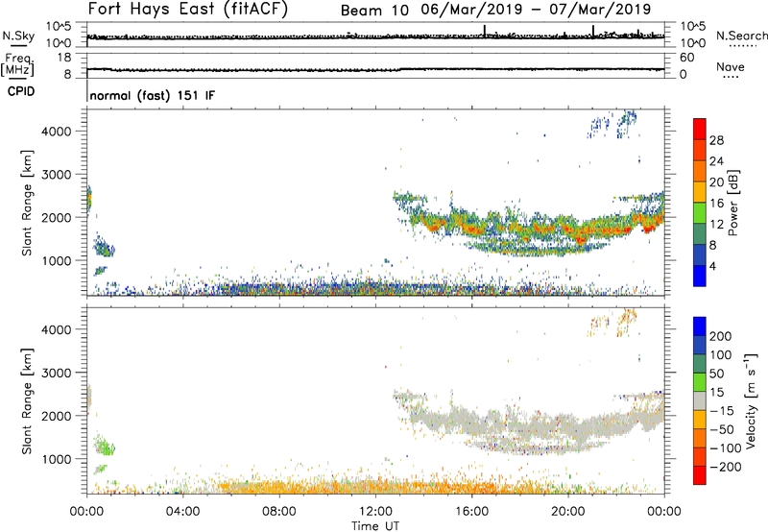Click the "4000" tick of the power panel
The width and height of the screenshot is (768, 532).
click(x=57, y=132)
